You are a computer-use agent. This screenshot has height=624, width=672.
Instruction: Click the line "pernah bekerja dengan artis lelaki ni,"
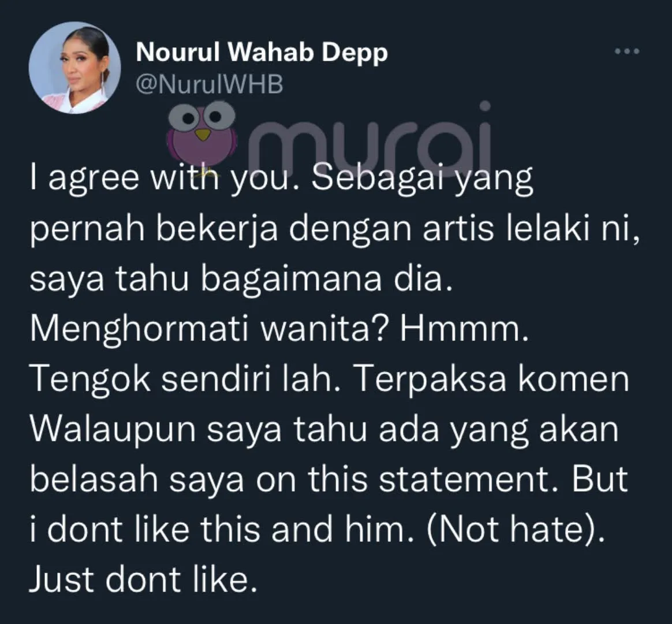[335, 229]
